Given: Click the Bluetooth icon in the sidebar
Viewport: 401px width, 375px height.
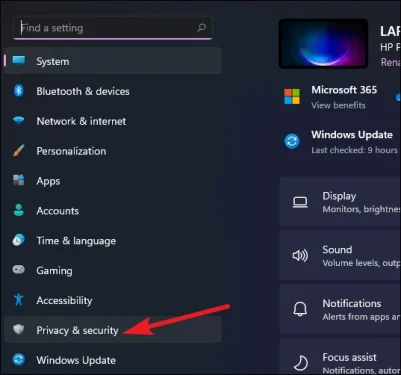Looking at the screenshot, I should point(19,91).
